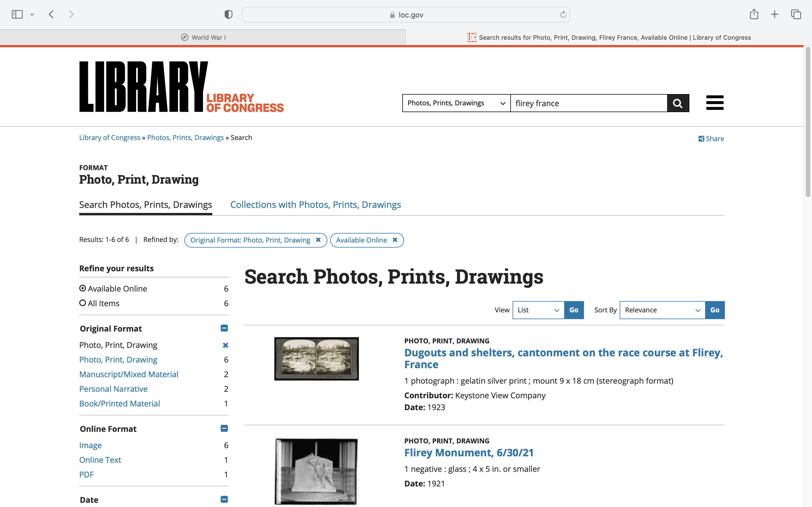Viewport: 812px width, 507px height.
Task: Reload the page in Safari
Action: [563, 14]
